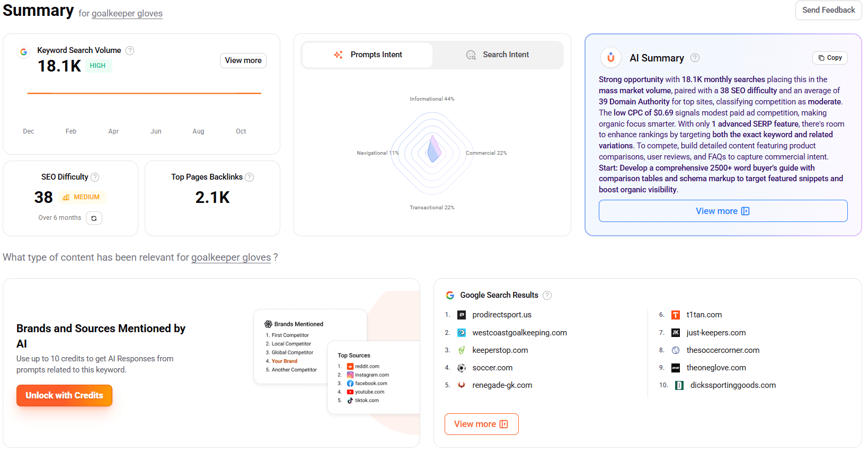Click the Unlock with Credits button

click(x=64, y=395)
